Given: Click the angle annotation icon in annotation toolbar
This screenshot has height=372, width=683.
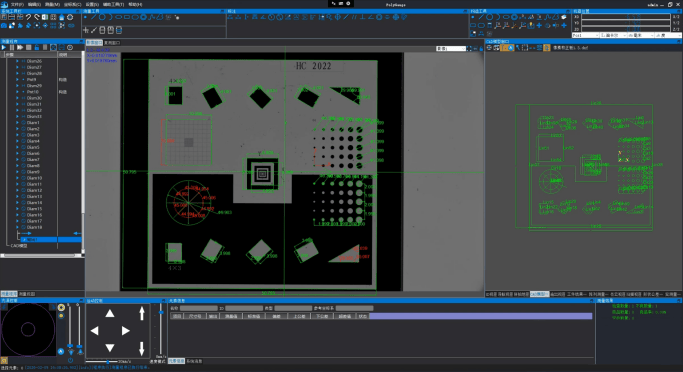Looking at the screenshot, I should coord(263,17).
